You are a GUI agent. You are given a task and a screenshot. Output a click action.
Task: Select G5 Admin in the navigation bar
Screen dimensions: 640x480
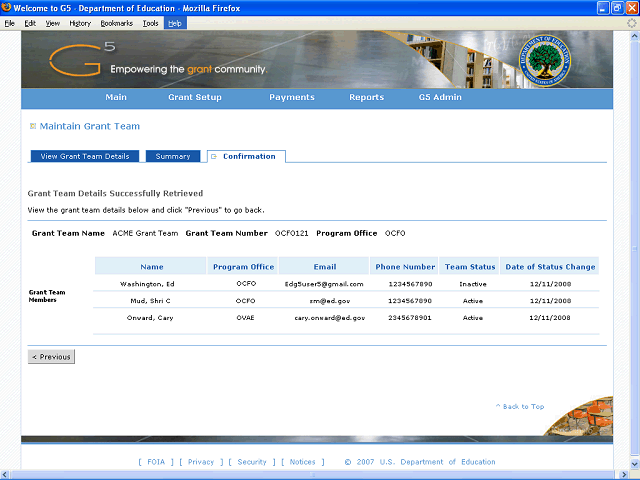pyautogui.click(x=440, y=98)
